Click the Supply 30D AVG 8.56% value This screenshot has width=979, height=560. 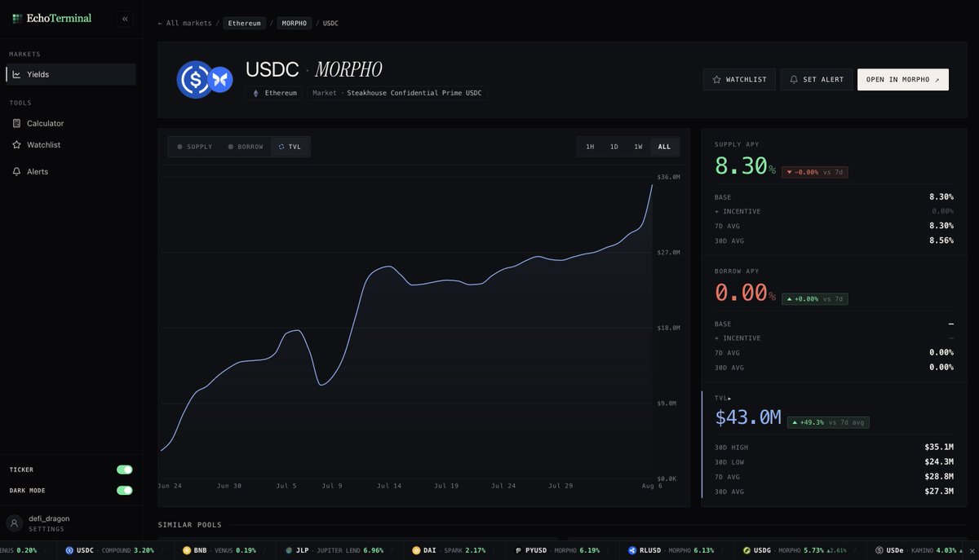coord(941,240)
